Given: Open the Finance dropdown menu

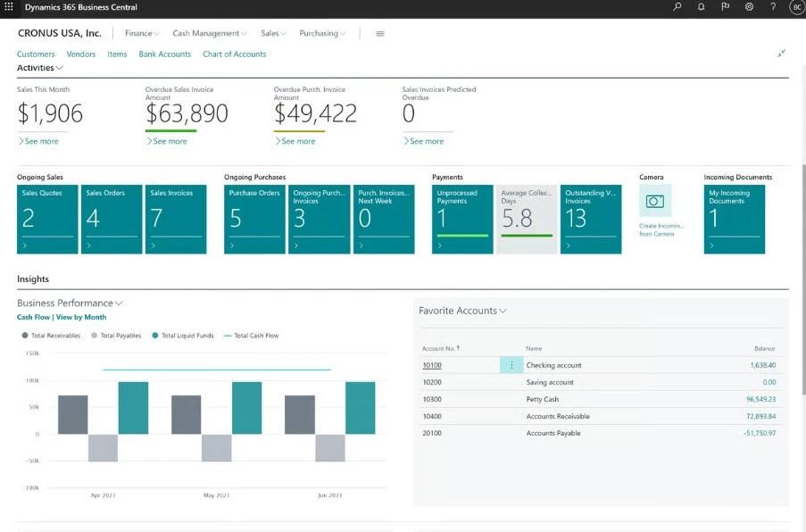Looking at the screenshot, I should pyautogui.click(x=141, y=33).
